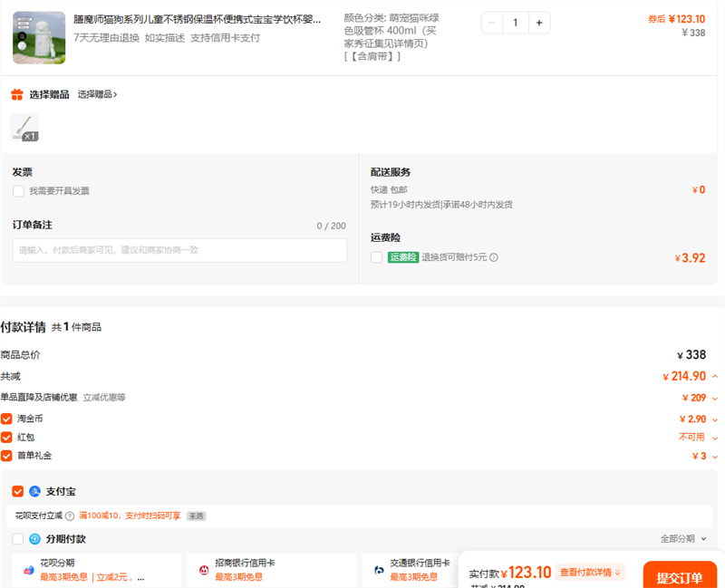Toggle the 首单礼金 checkbox
Image resolution: width=725 pixels, height=588 pixels.
coord(7,455)
